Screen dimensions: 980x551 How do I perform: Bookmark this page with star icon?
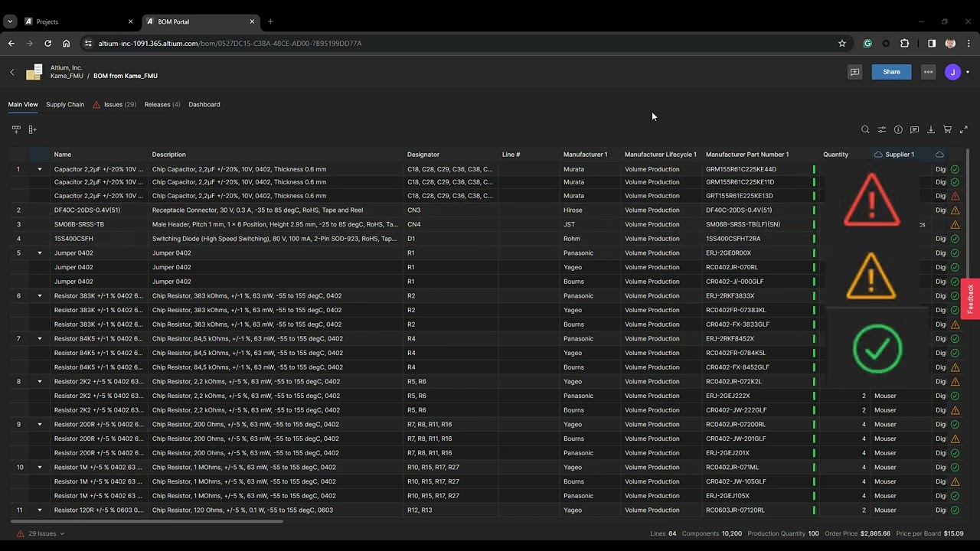pos(842,44)
